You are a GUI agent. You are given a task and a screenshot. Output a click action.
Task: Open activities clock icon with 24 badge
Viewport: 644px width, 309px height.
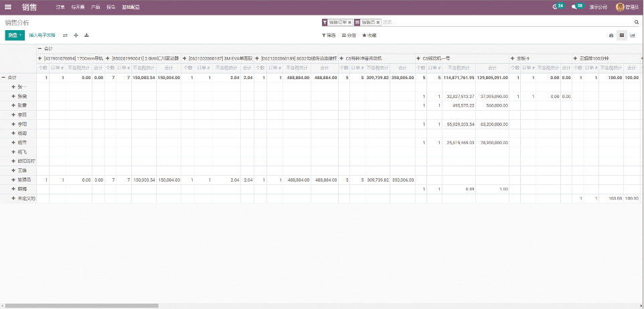click(x=555, y=7)
